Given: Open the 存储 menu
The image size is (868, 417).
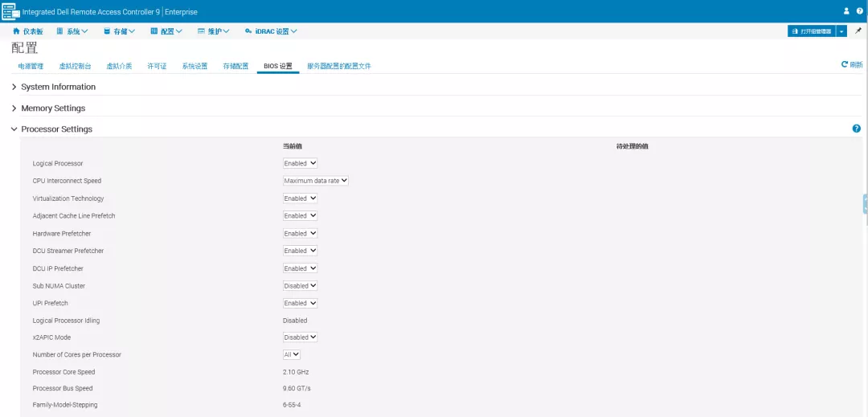Looking at the screenshot, I should [119, 31].
